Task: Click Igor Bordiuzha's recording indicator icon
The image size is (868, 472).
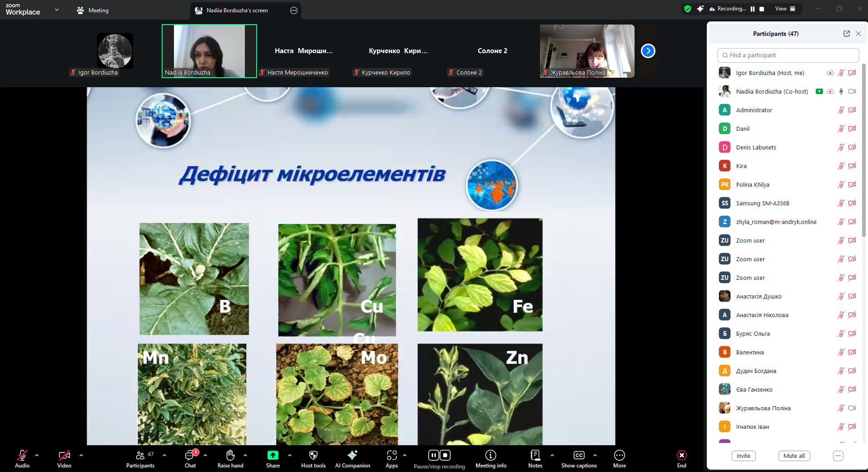Action: 830,73
